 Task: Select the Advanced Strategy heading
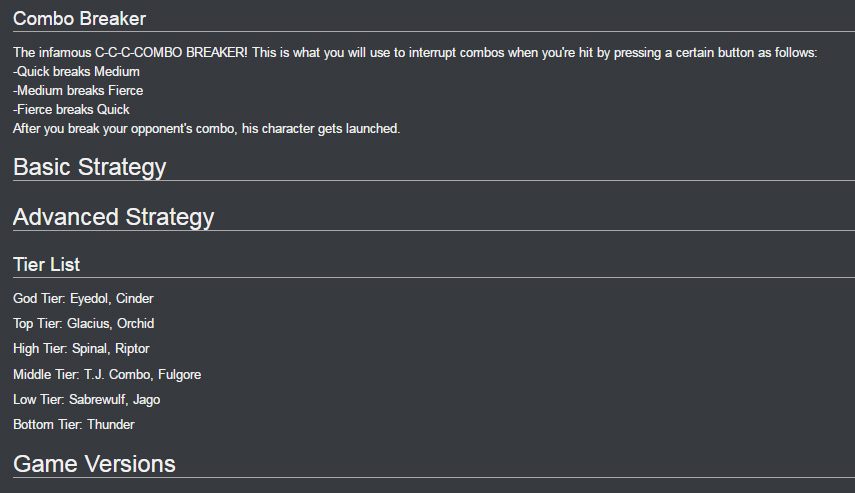113,217
